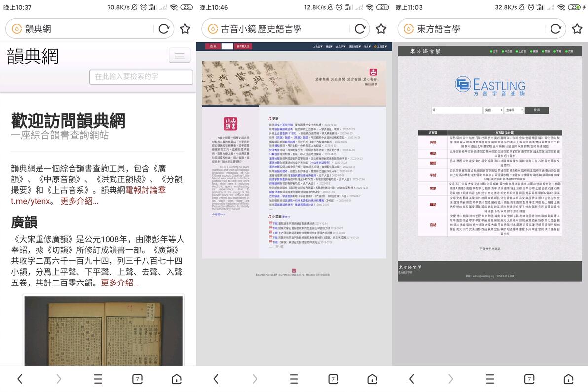Click 吳語 row in dialect table
Image resolution: width=588 pixels, height=392 pixels.
pyautogui.click(x=490, y=142)
